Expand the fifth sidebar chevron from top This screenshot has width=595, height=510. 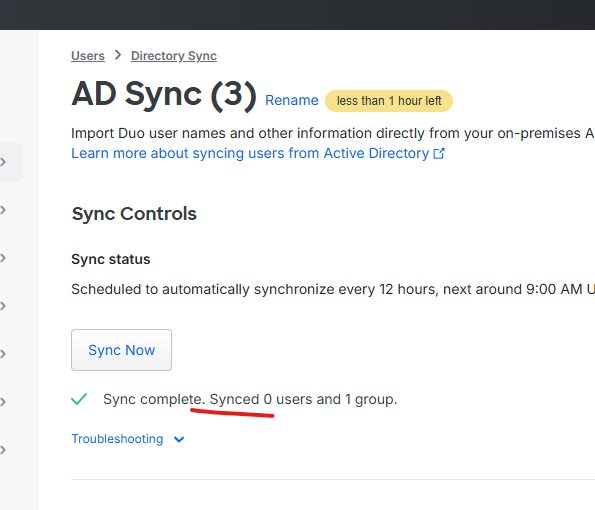(3, 354)
